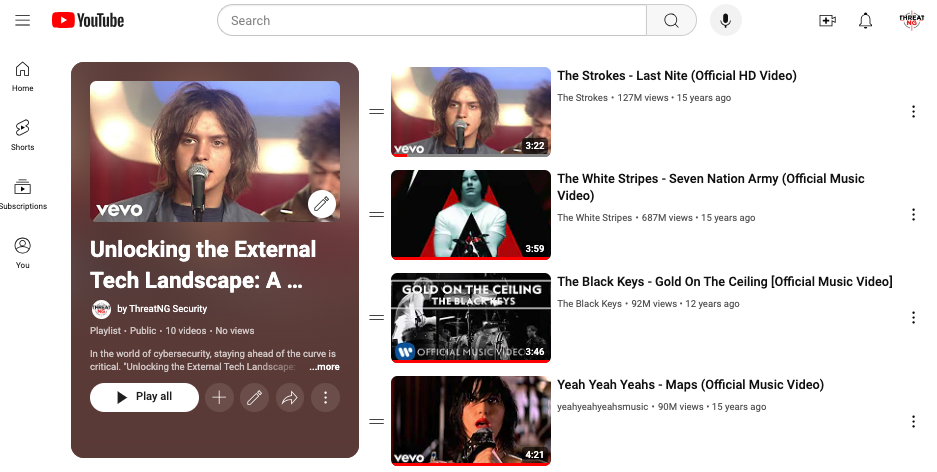
Task: Play the Last Nite thumbnail 3:22
Action: pyautogui.click(x=471, y=112)
